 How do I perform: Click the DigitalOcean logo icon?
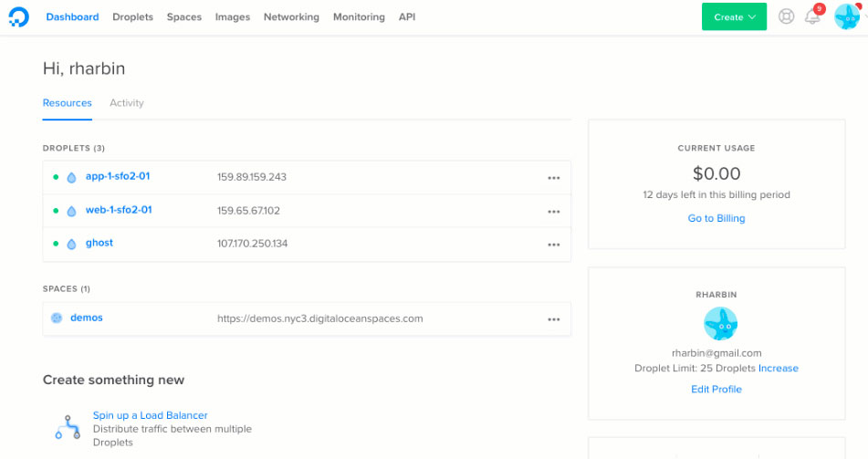pyautogui.click(x=18, y=16)
